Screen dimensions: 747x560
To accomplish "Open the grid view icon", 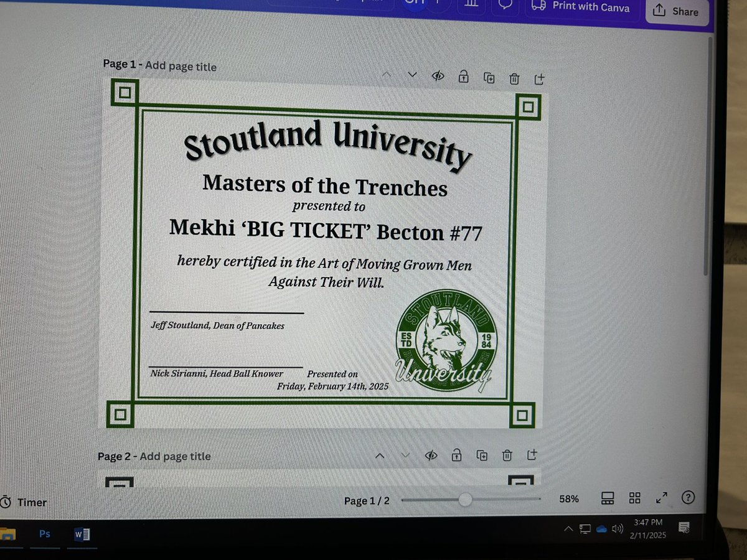I will pos(634,498).
